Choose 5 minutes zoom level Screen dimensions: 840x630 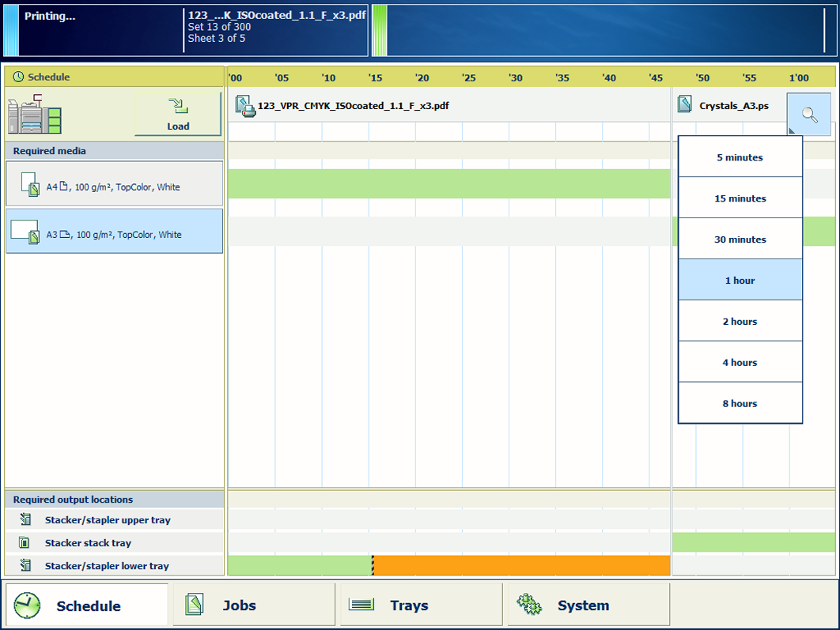(740, 157)
